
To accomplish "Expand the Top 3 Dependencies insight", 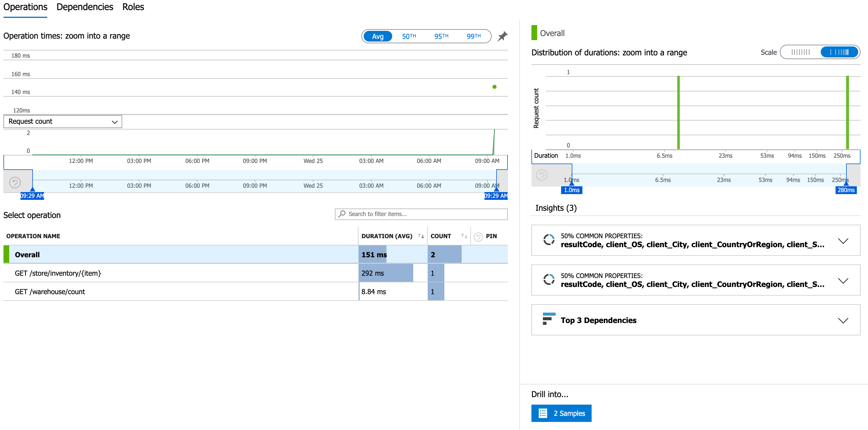I will click(x=843, y=320).
